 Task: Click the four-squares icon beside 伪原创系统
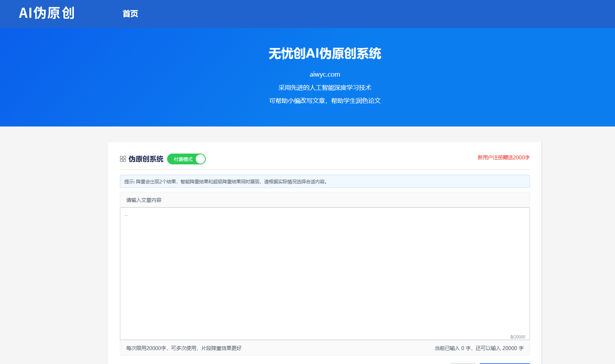point(123,159)
